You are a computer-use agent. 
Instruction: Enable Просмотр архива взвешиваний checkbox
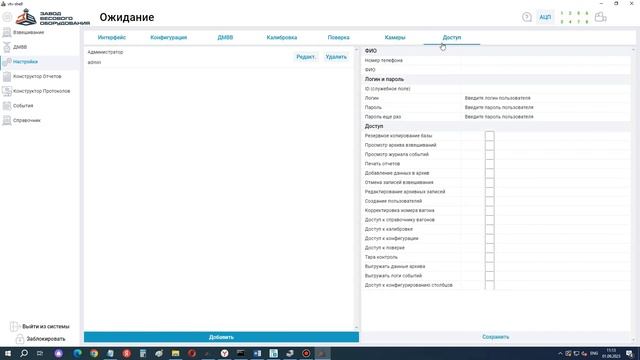(490, 145)
